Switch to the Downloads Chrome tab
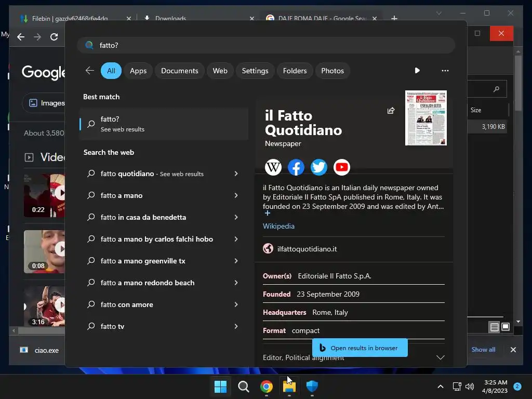The height and width of the screenshot is (399, 532). pos(170,18)
